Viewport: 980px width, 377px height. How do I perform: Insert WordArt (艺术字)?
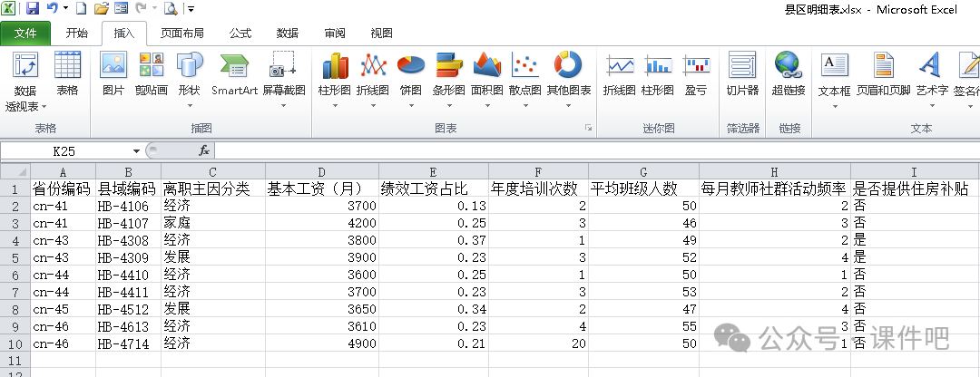[x=932, y=80]
